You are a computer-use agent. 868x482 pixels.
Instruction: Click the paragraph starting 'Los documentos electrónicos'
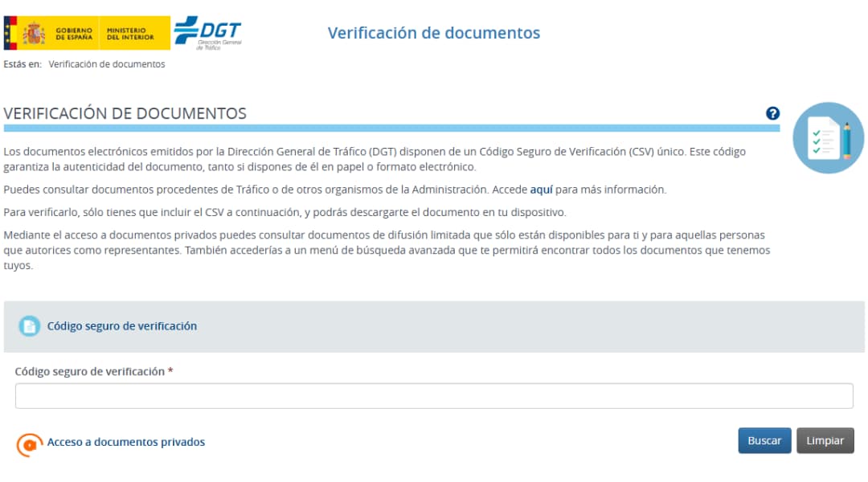coord(375,159)
